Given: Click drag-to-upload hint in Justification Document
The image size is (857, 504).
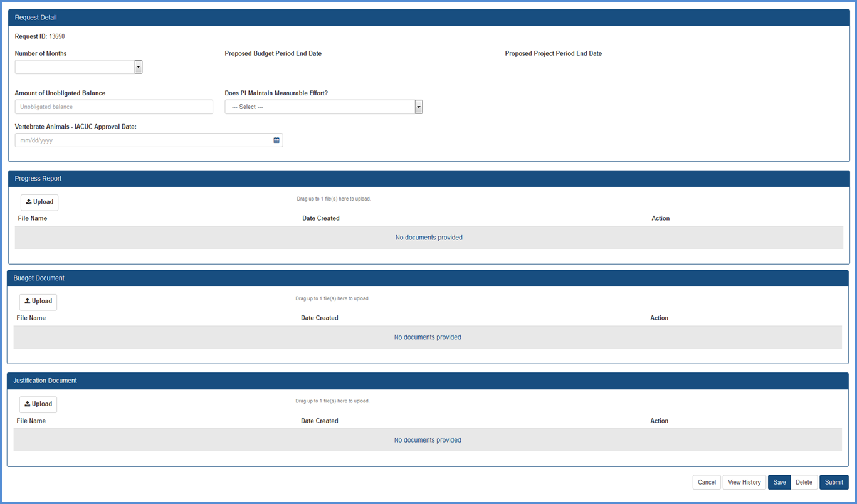Looking at the screenshot, I should pyautogui.click(x=333, y=401).
